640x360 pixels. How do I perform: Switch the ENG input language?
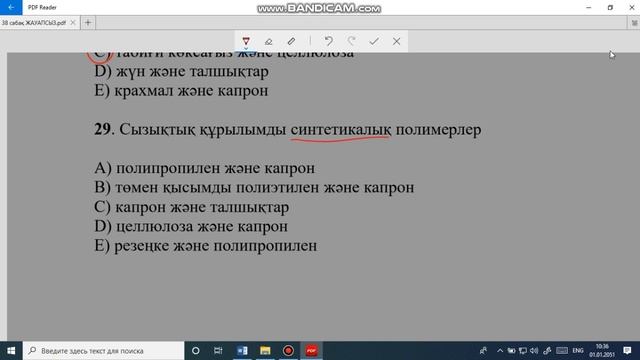(x=578, y=351)
